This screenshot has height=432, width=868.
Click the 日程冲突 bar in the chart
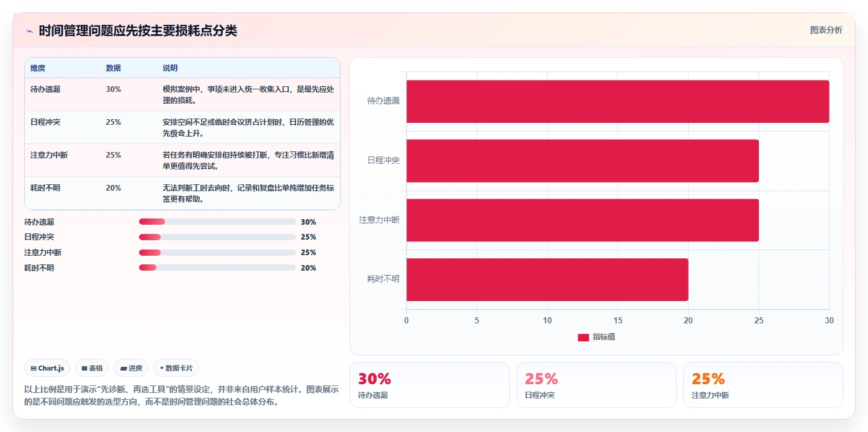click(x=583, y=161)
